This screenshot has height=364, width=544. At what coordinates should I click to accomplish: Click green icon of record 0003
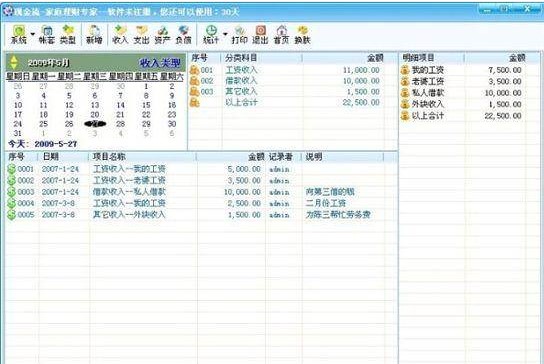[11, 192]
